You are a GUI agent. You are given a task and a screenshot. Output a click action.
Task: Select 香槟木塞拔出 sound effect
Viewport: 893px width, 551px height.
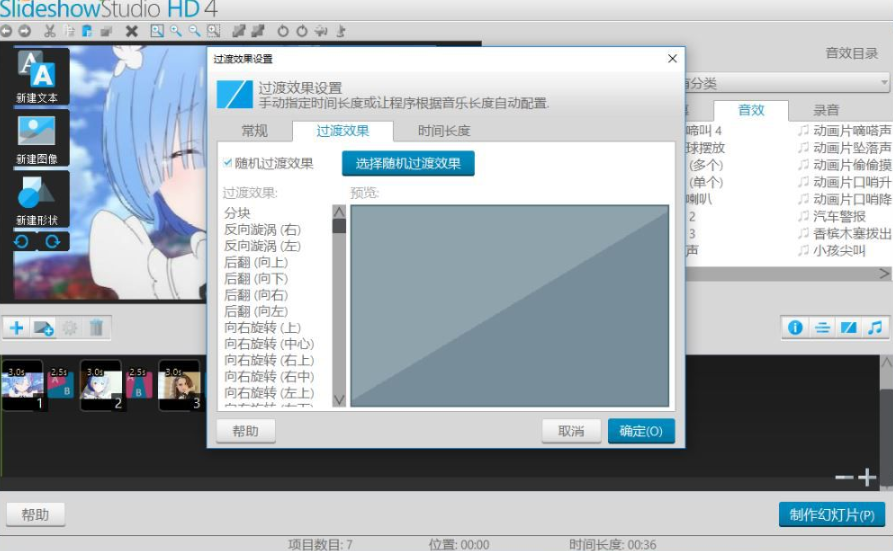point(845,234)
